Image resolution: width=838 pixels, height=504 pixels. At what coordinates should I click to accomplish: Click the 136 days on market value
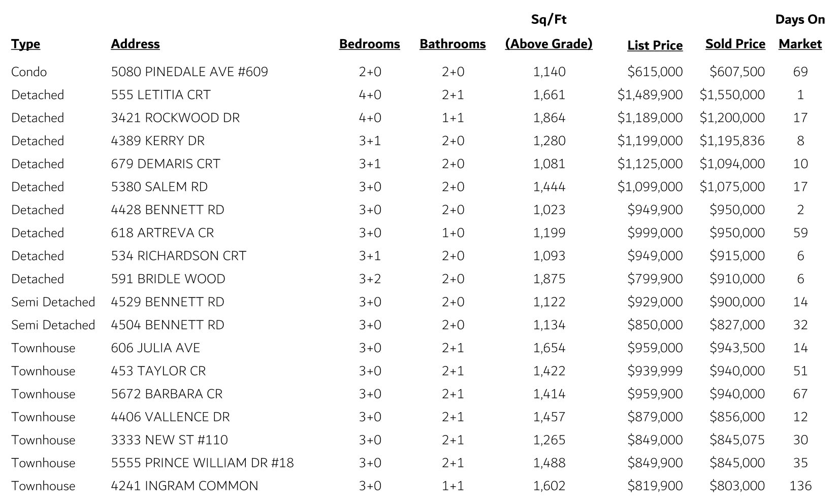coord(800,486)
